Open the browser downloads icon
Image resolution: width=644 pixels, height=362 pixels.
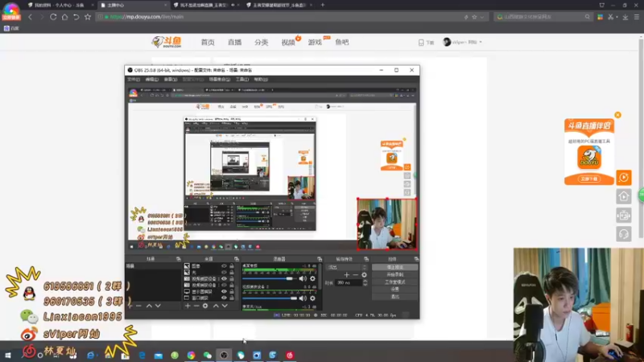pos(625,17)
